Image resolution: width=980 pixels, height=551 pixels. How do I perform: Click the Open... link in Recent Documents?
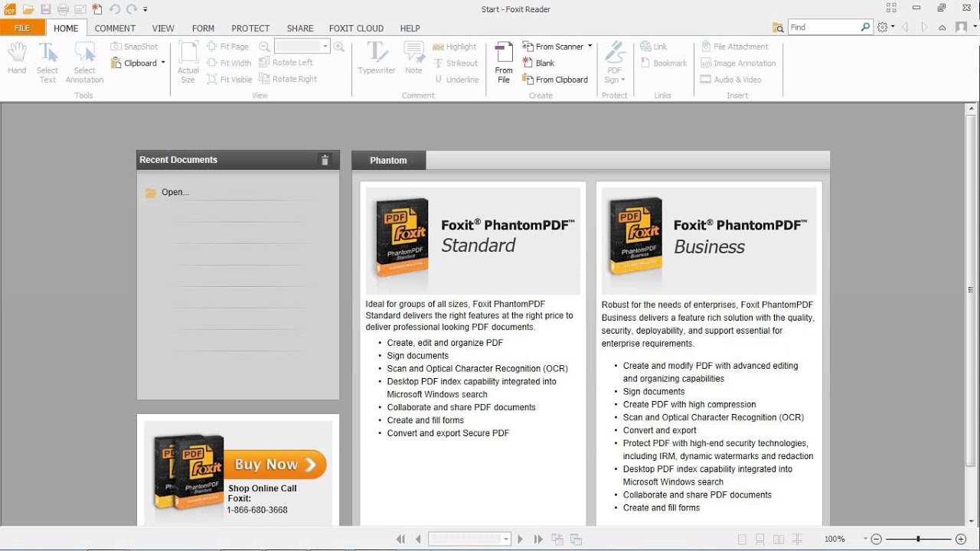(175, 192)
